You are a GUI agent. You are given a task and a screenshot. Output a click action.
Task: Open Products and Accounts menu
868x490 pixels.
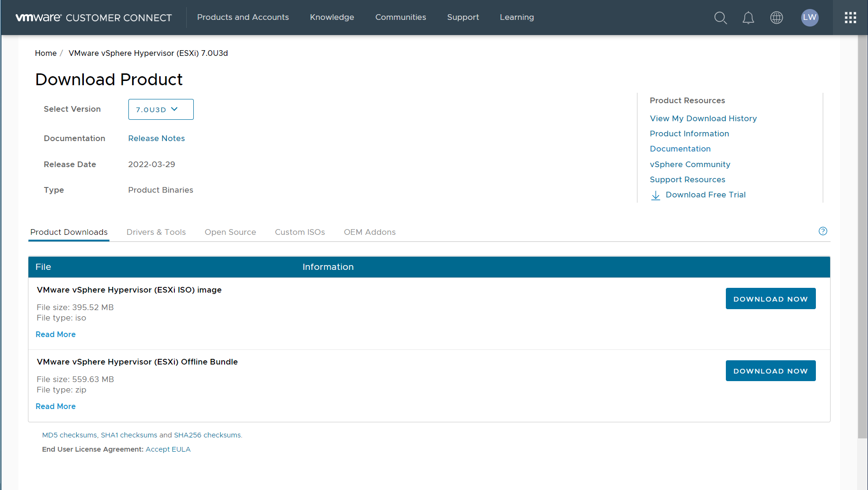243,17
